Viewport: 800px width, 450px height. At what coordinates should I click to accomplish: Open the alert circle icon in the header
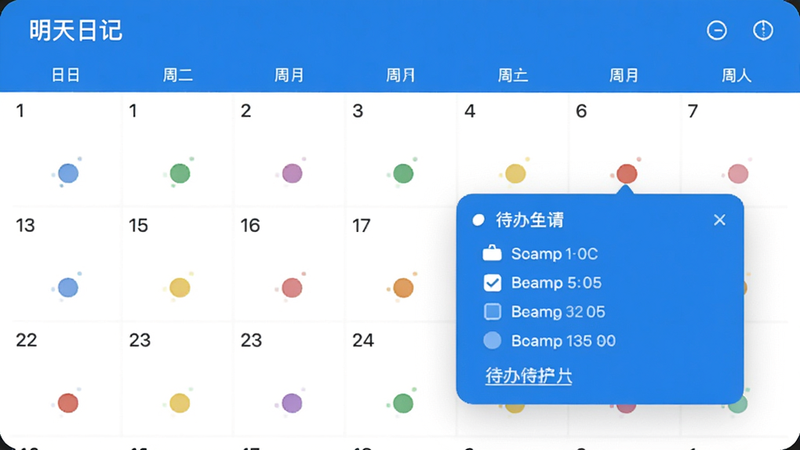point(763,31)
